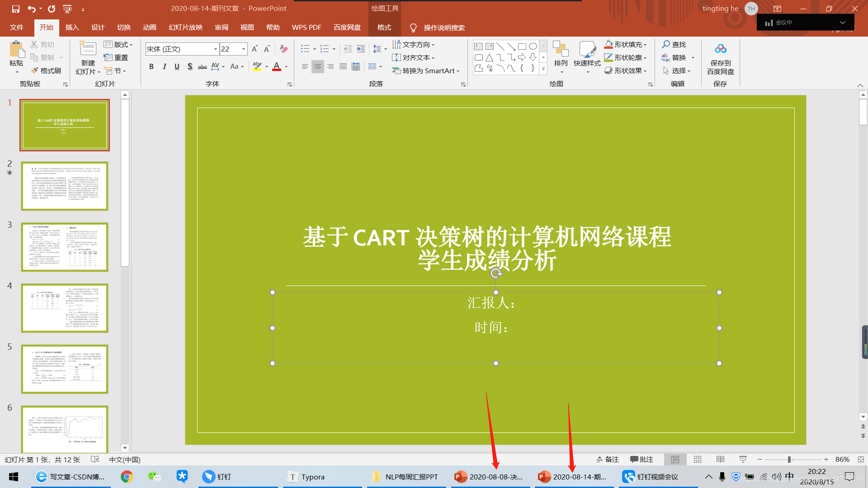Image resolution: width=868 pixels, height=488 pixels.
Task: Click the Format Painter brush icon
Action: pos(35,71)
